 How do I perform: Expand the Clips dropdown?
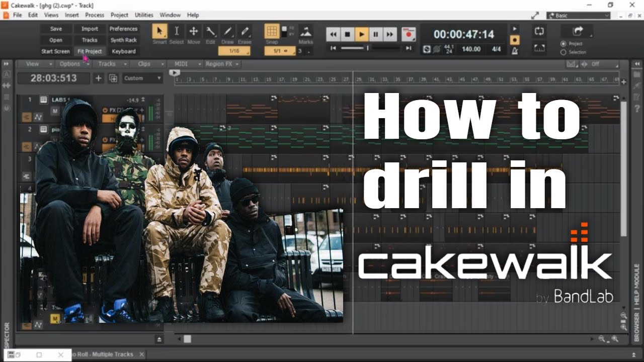(x=147, y=64)
